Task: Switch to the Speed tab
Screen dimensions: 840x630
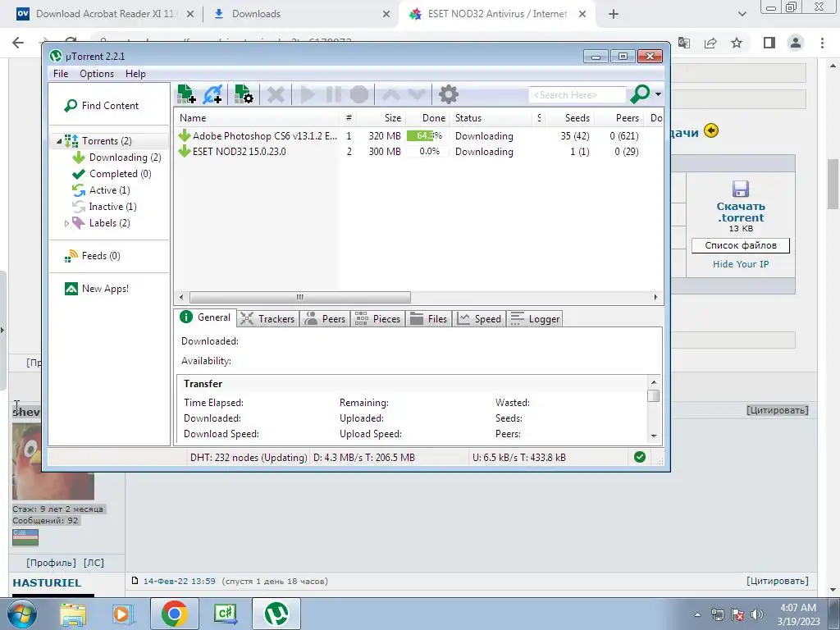Action: pyautogui.click(x=479, y=319)
